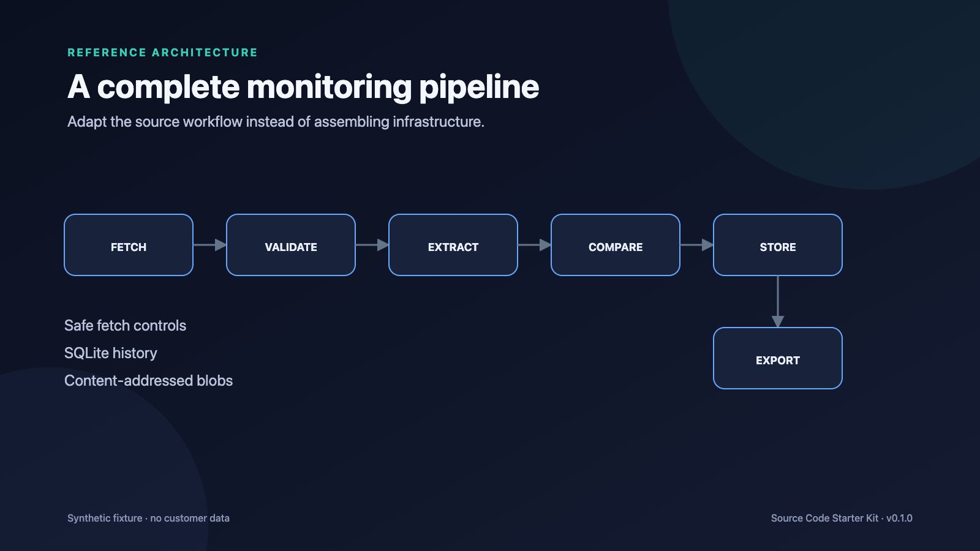Select footer text 'Synthetic fixture · no customer data'
This screenshot has height=551, width=980.
(148, 518)
